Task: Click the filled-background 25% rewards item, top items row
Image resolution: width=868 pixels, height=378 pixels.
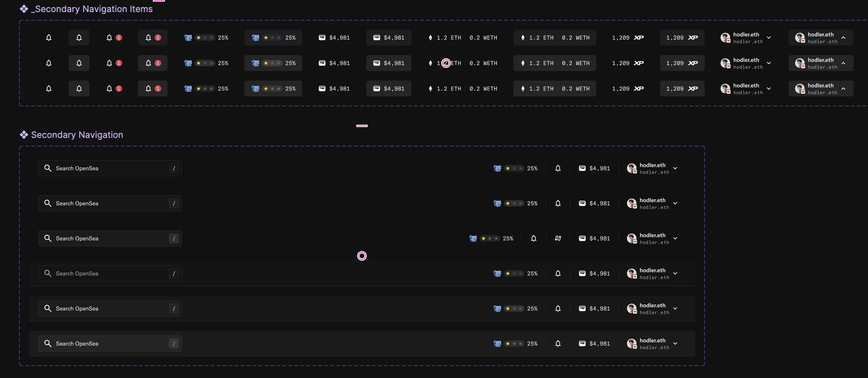Action: click(273, 37)
